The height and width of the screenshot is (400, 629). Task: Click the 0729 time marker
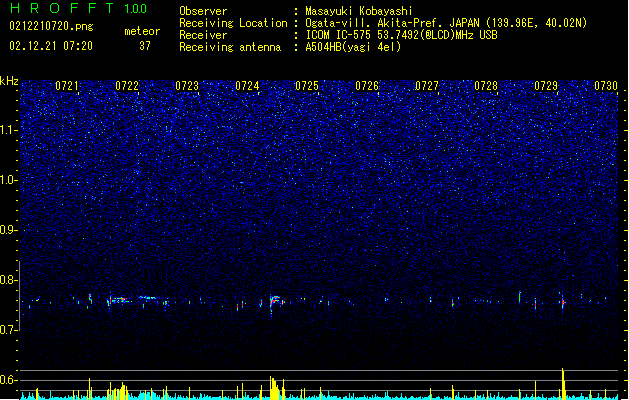[546, 86]
